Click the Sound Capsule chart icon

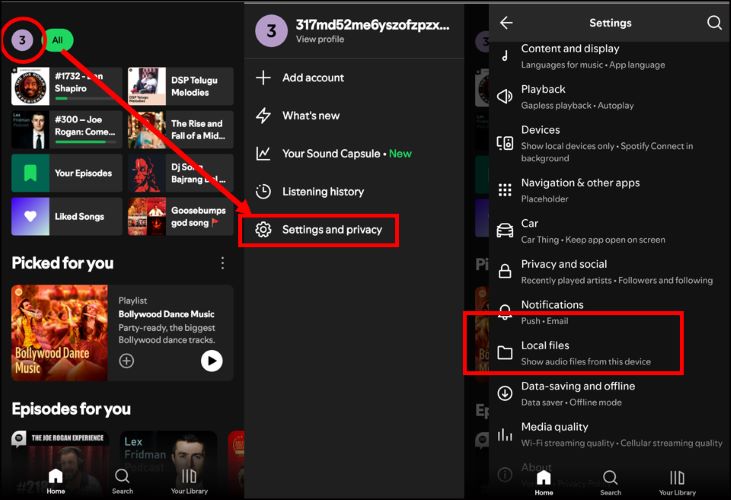click(x=263, y=154)
